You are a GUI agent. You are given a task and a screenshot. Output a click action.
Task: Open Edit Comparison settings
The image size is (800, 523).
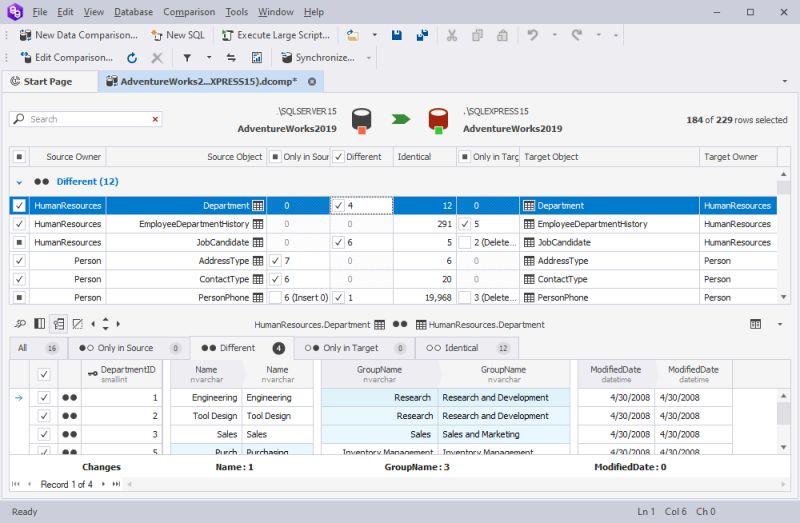pos(66,58)
